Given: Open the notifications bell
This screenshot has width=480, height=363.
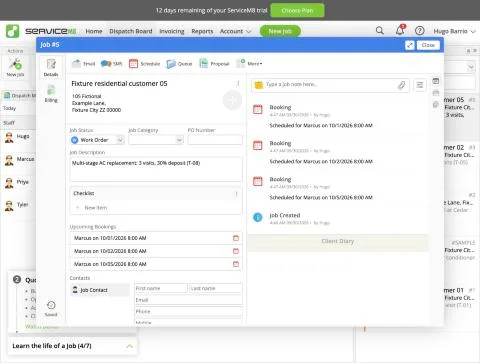Looking at the screenshot, I should click(x=400, y=30).
